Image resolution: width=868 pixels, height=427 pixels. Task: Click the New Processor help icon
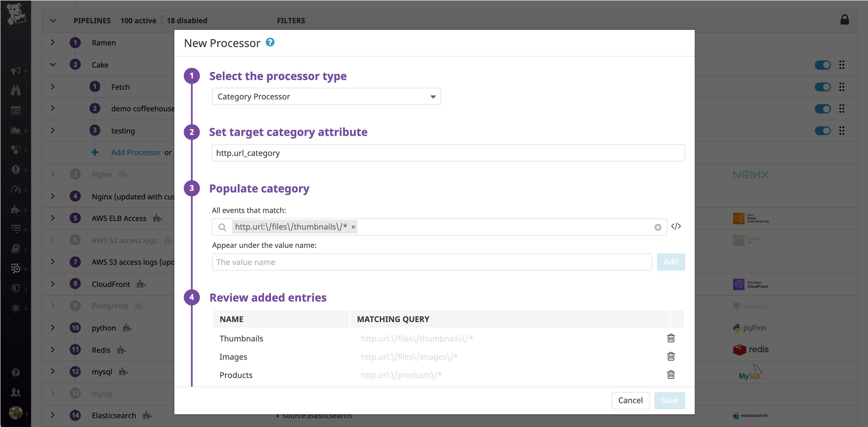tap(270, 42)
